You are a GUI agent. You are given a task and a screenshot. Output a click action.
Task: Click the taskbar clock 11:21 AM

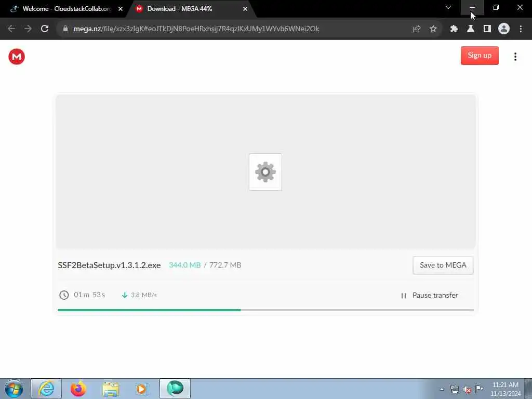(506, 385)
